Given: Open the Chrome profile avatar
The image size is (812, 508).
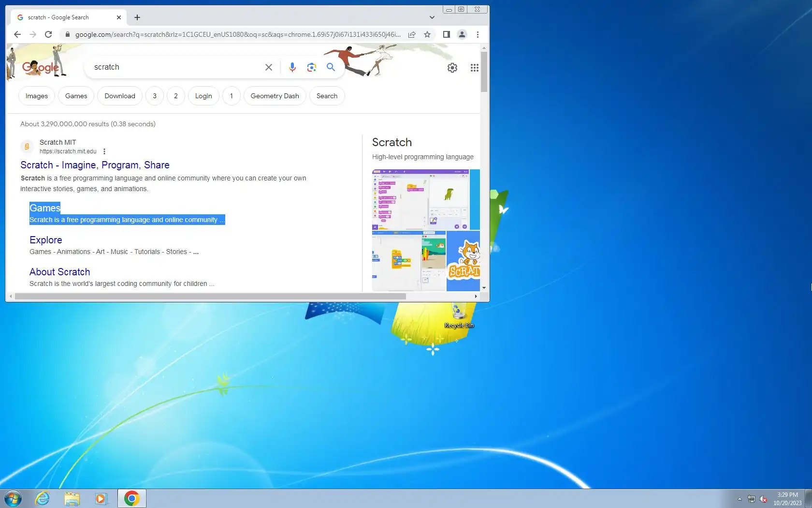Looking at the screenshot, I should coord(462,34).
